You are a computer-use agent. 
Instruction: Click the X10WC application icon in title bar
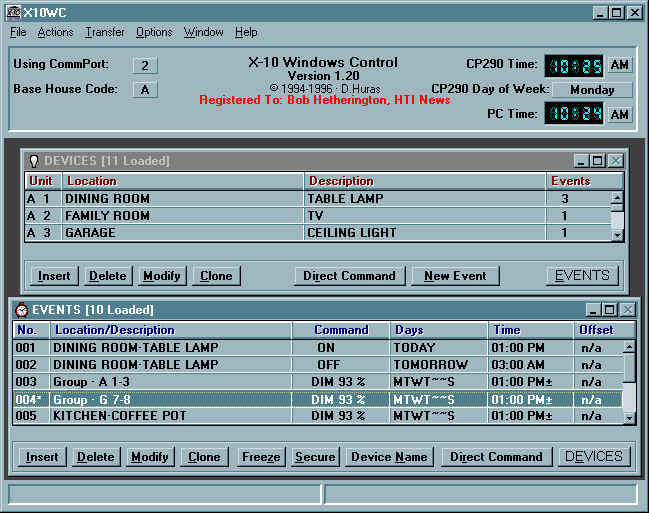12,12
